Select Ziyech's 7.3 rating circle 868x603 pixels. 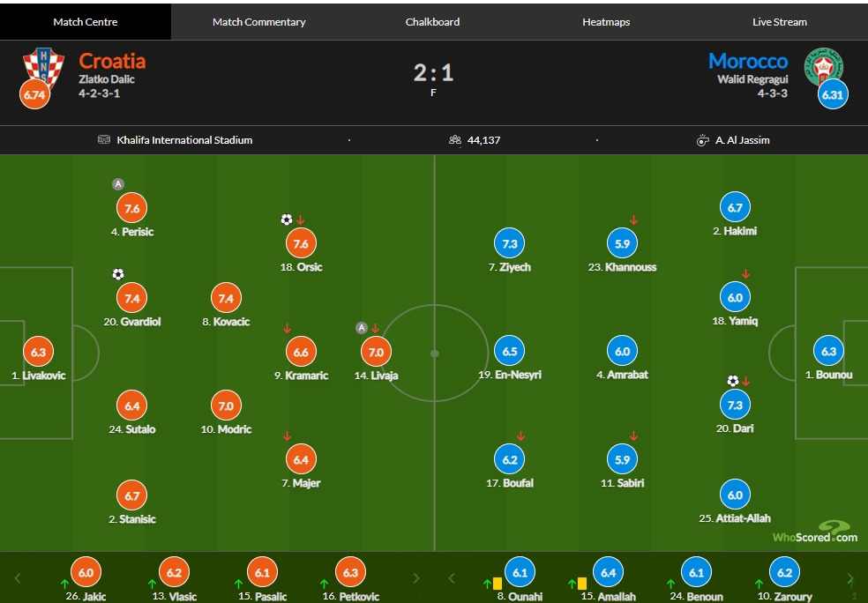pos(509,243)
